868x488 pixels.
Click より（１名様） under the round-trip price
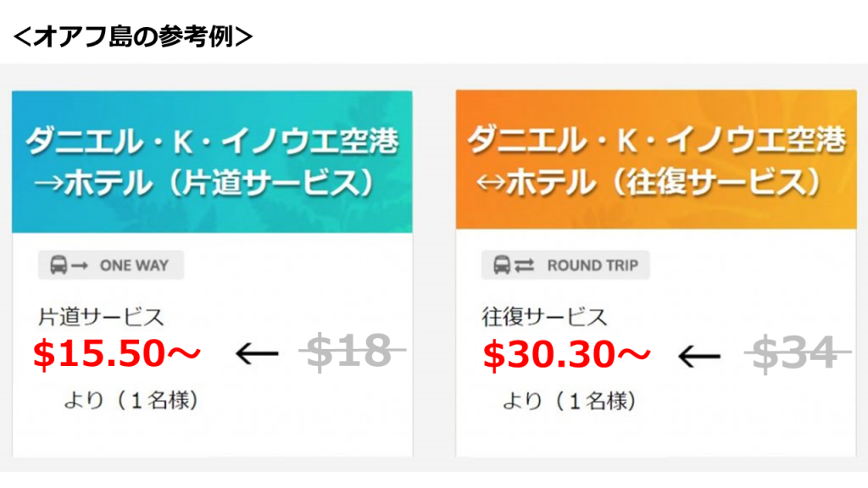click(x=570, y=400)
